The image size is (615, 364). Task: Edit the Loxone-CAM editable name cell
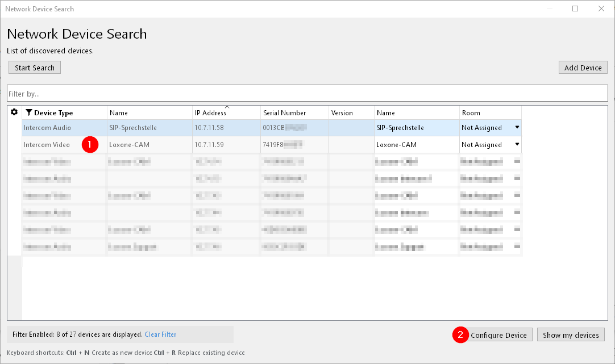pyautogui.click(x=396, y=145)
